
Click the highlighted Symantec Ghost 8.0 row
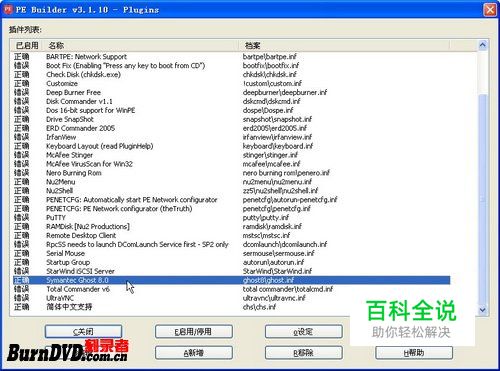[x=232, y=280]
